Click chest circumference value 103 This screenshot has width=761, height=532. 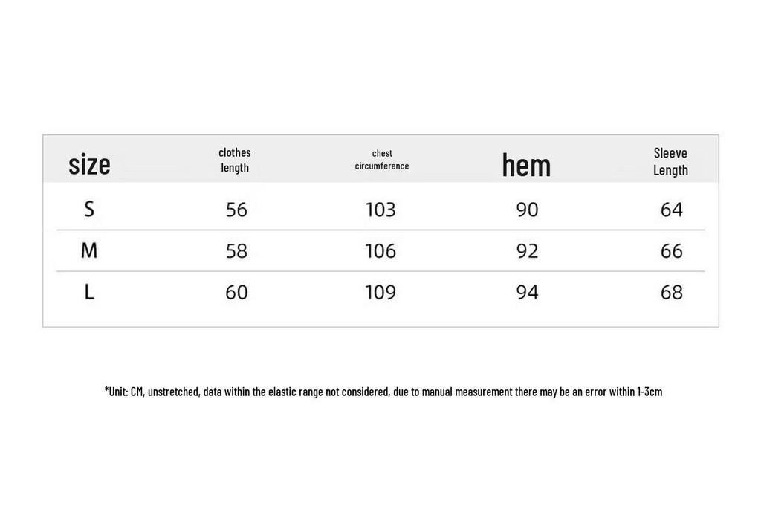pyautogui.click(x=380, y=210)
